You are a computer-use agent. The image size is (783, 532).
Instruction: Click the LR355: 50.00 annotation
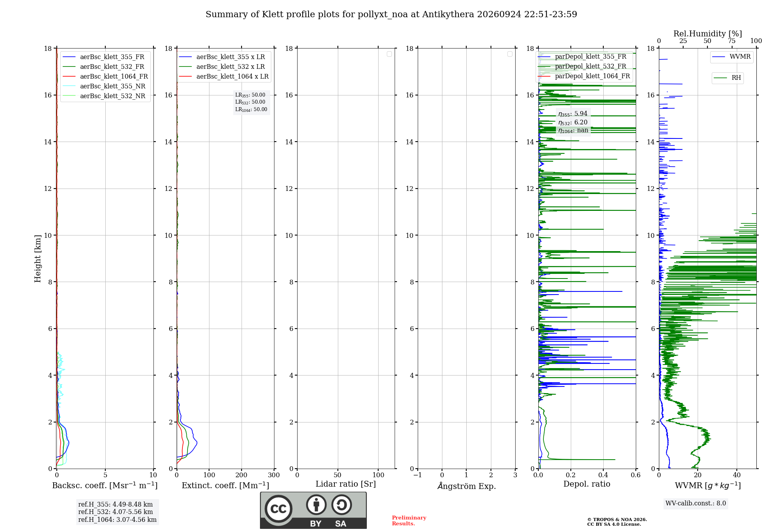click(250, 95)
